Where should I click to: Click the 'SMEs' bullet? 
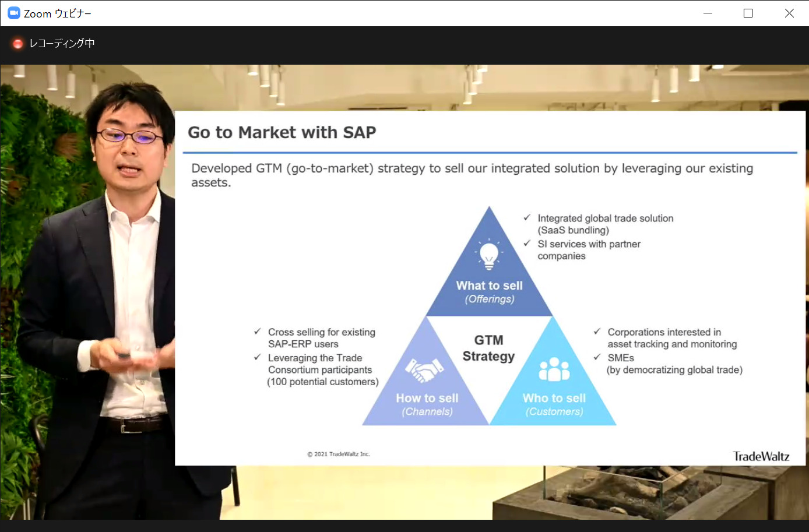pos(621,358)
